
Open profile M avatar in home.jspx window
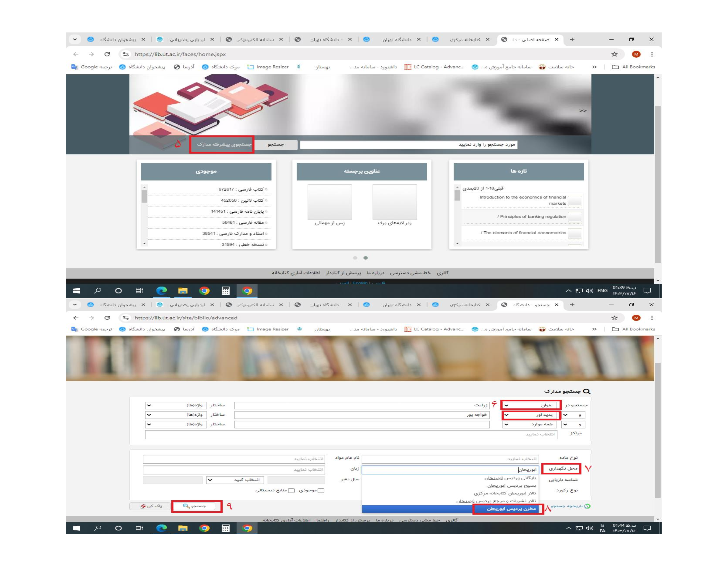(x=636, y=54)
